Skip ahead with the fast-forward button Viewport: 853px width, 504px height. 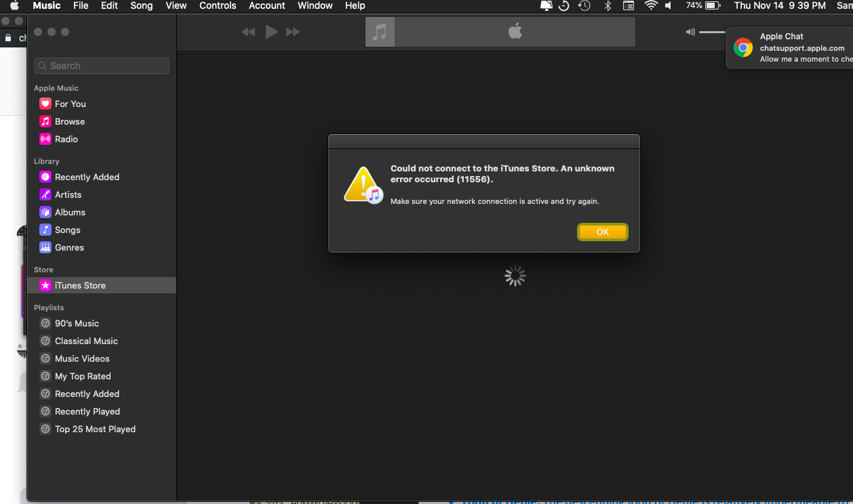293,32
